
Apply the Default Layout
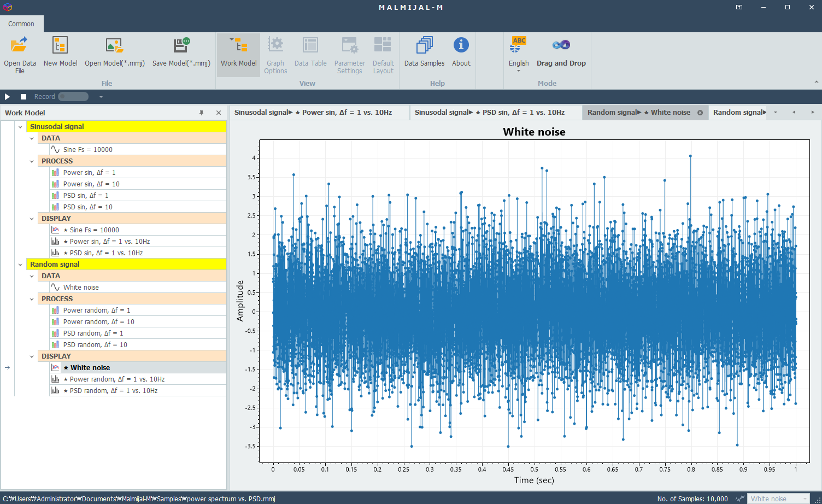point(383,55)
